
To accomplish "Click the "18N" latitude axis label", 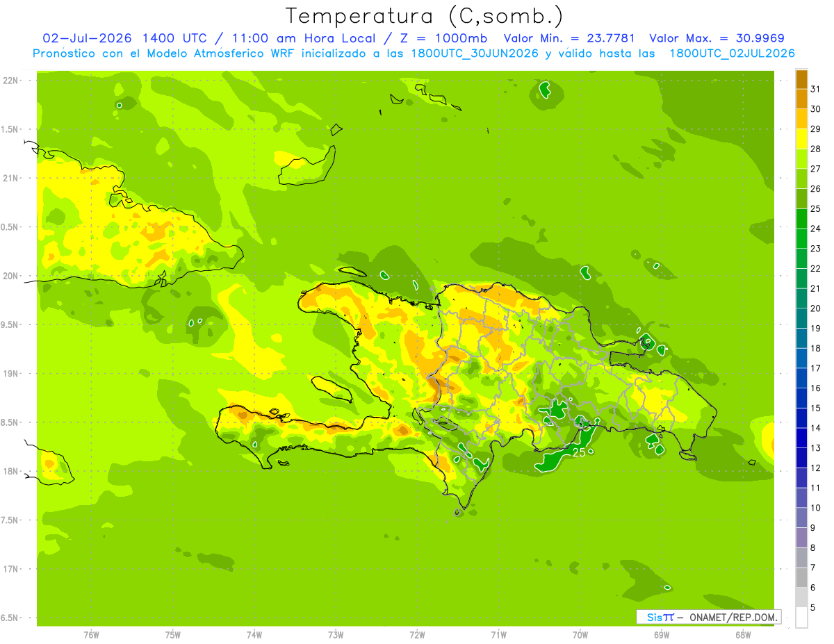I will point(12,471).
